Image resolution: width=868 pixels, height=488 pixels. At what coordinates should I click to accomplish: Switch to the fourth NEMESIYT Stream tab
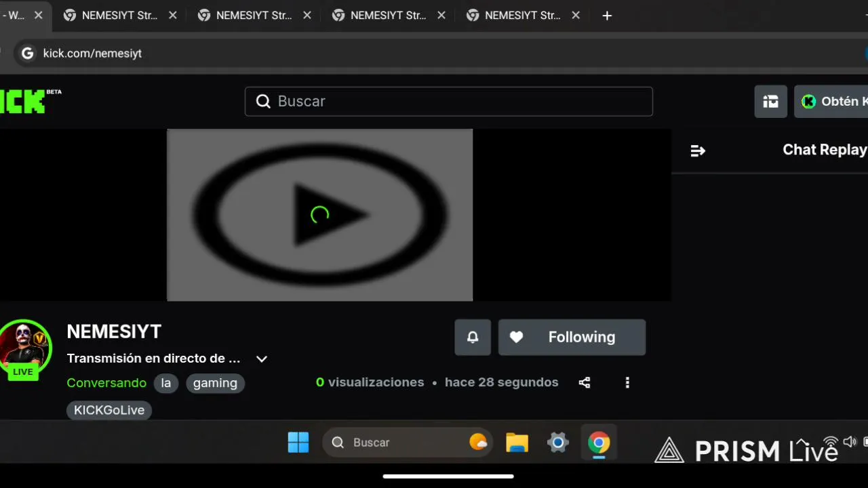click(522, 16)
